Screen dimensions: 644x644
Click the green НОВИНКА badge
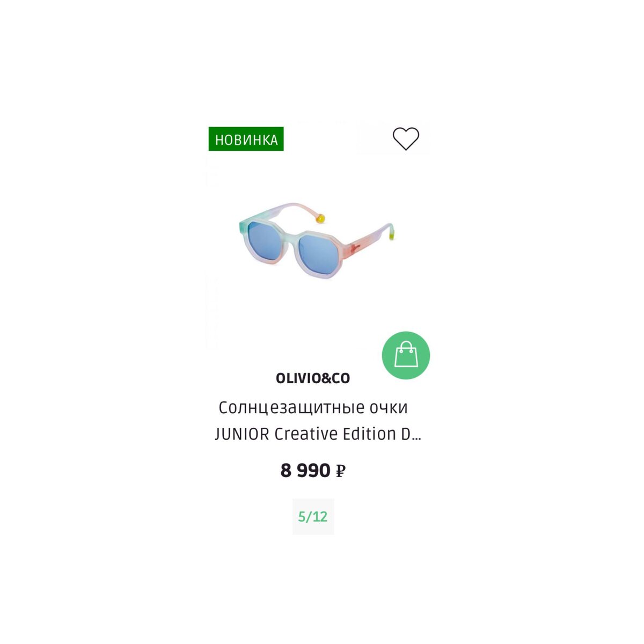coord(246,139)
